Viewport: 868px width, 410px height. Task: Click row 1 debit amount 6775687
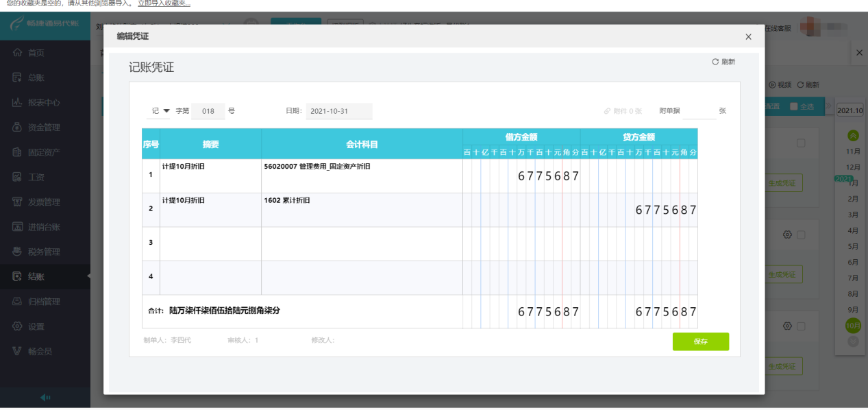pyautogui.click(x=549, y=176)
